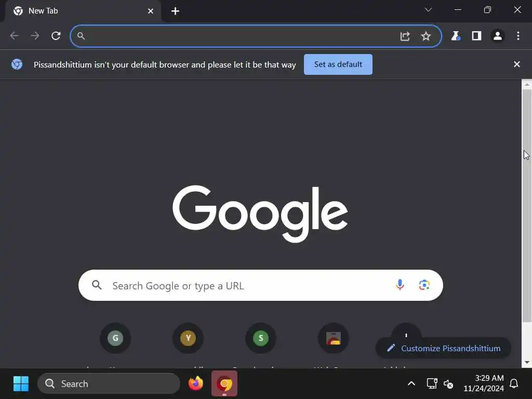Open the clock showing 3:29 AM
The height and width of the screenshot is (399, 532).
tap(484, 383)
